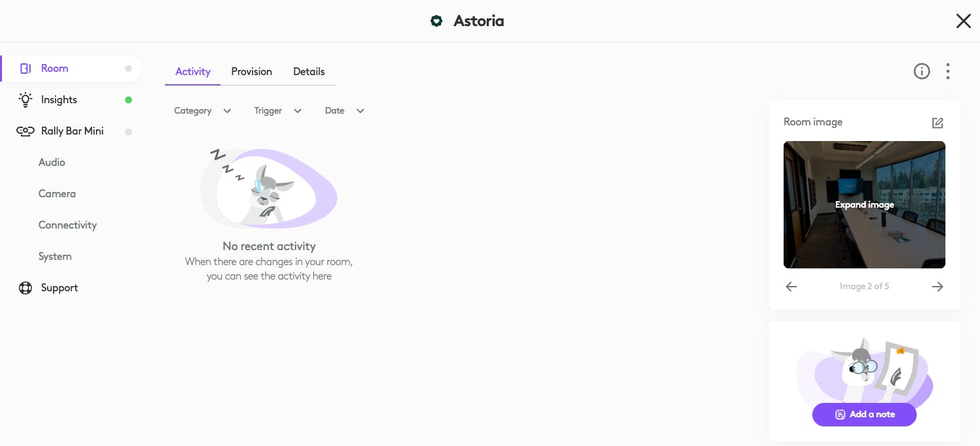Click the Support lifebuoy icon
Image resolution: width=980 pixels, height=446 pixels.
point(25,288)
